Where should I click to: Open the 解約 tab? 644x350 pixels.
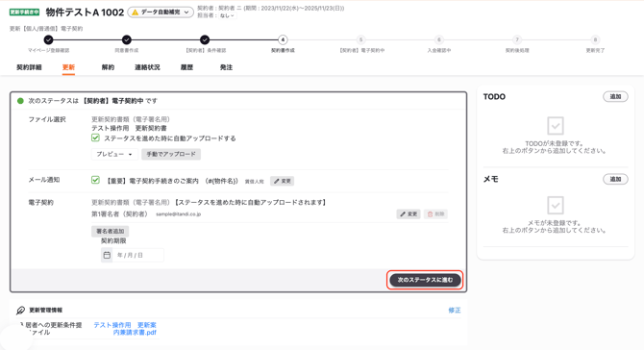(x=108, y=67)
